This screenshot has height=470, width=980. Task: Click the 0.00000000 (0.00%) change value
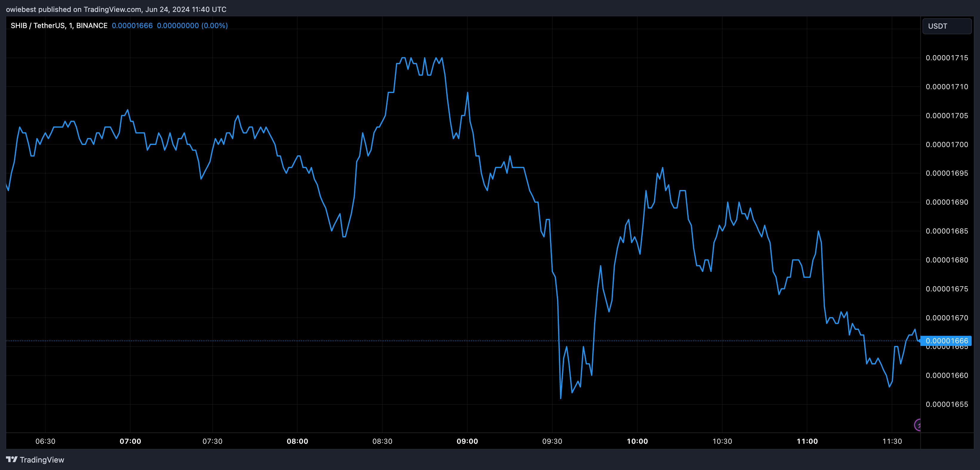[x=192, y=25]
